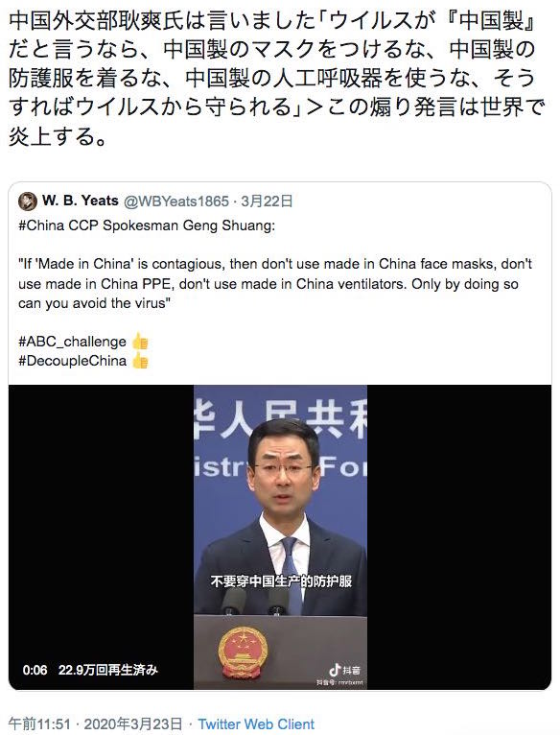Click the 3月22日 quoted tweet date
Image resolution: width=560 pixels, height=735 pixels.
[267, 202]
